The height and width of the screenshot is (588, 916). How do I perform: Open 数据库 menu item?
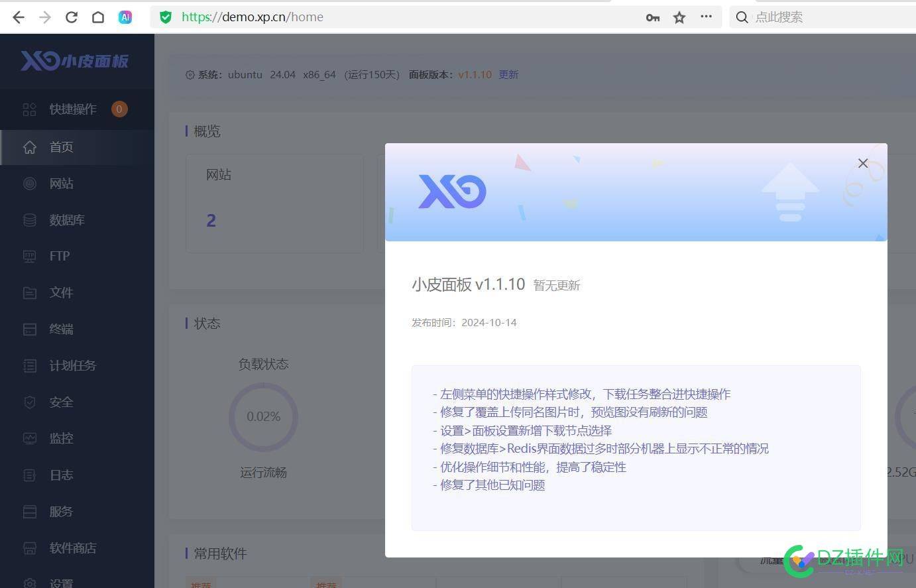click(77, 220)
